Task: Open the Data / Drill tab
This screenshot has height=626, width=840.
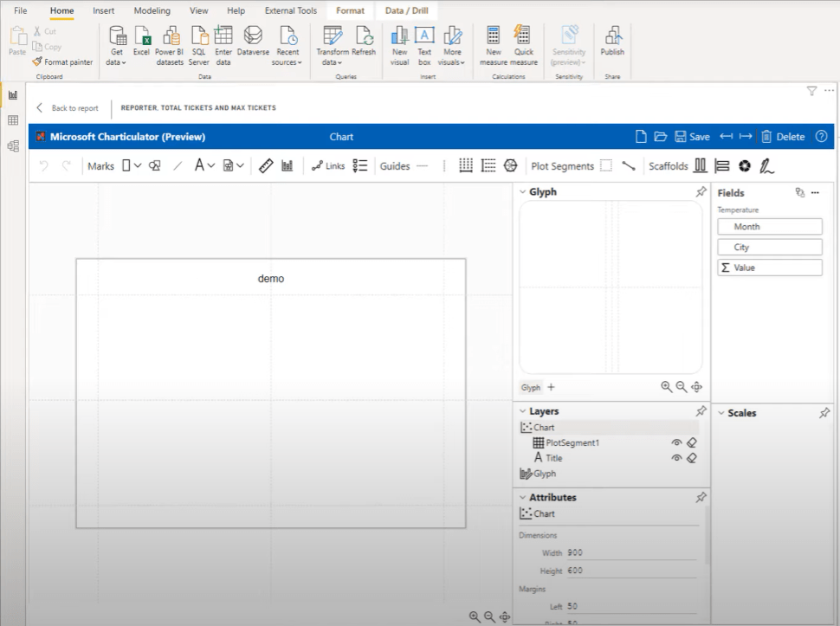Action: [x=407, y=10]
